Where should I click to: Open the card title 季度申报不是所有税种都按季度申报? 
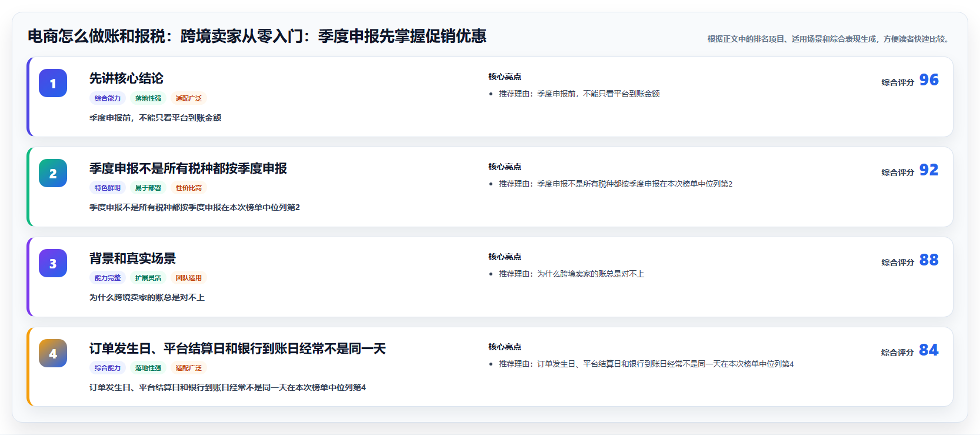[188, 168]
